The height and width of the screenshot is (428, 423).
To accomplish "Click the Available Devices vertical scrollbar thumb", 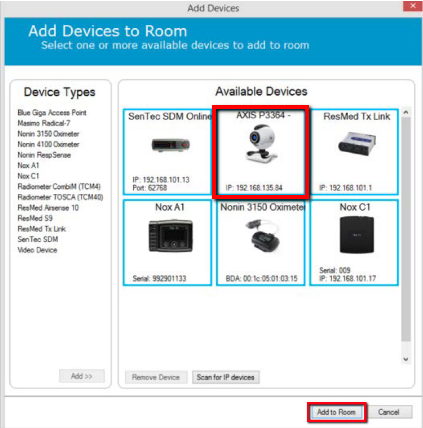I will (406, 229).
